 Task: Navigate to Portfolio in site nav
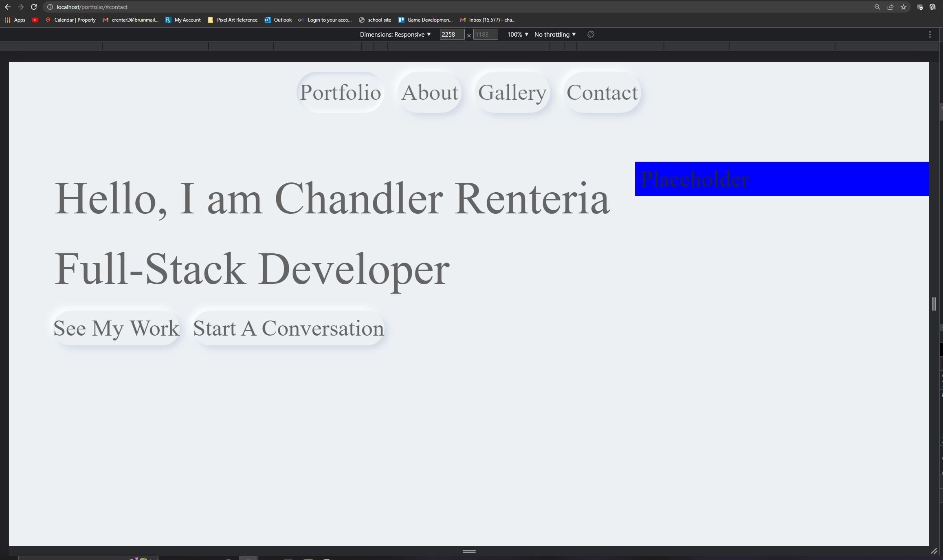pyautogui.click(x=340, y=92)
